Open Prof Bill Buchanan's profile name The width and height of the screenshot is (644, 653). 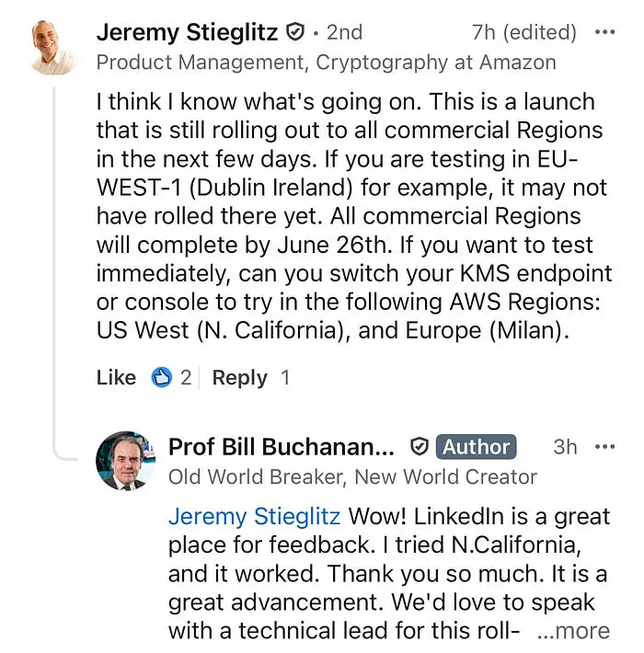click(282, 447)
